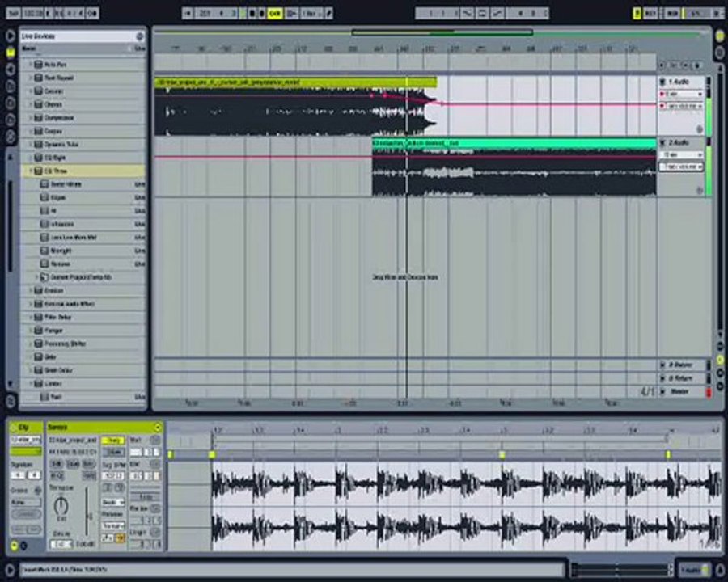
Task: Expand the Compressor device folder
Action: coord(31,118)
